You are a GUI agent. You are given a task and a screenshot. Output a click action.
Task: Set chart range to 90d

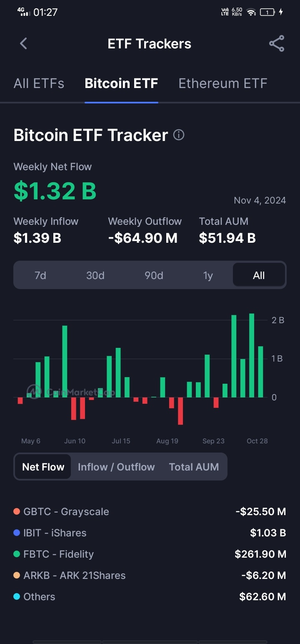[x=154, y=275]
